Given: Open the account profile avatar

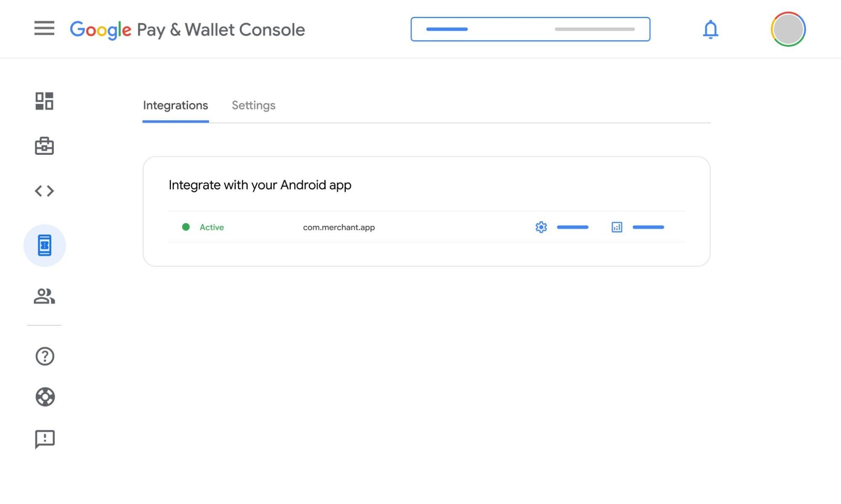Looking at the screenshot, I should point(788,29).
